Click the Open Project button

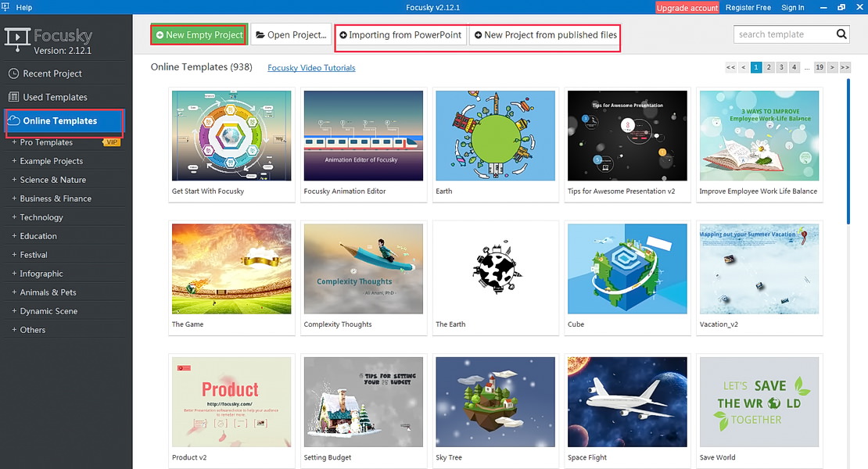point(291,35)
